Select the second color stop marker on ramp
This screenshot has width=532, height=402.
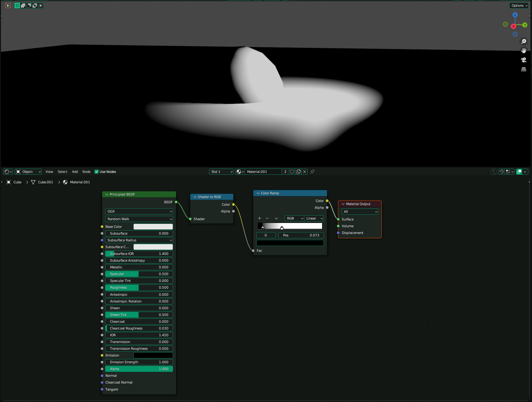[x=282, y=228]
